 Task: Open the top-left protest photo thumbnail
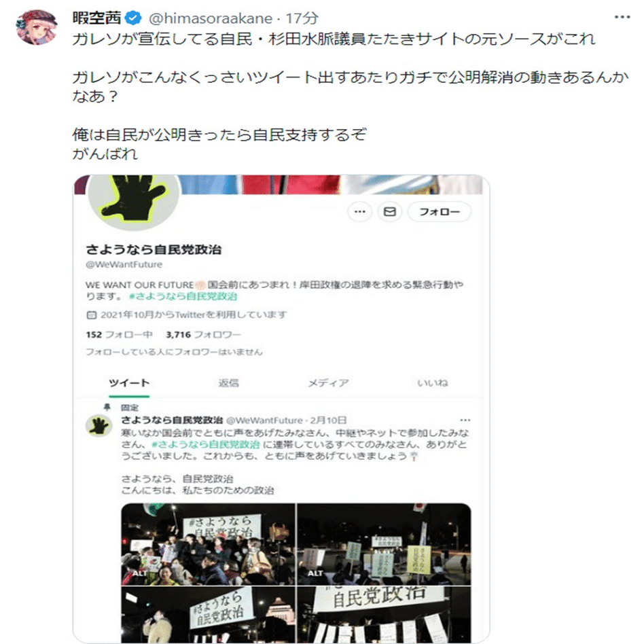pos(208,543)
